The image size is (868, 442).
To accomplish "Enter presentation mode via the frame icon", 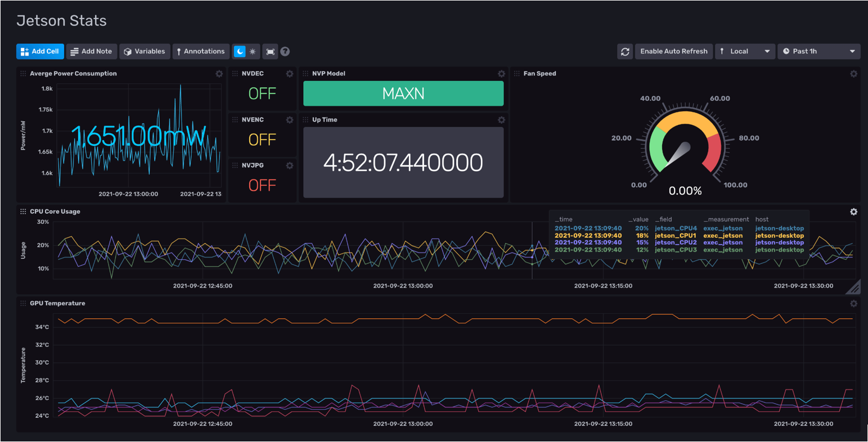I will coord(269,51).
